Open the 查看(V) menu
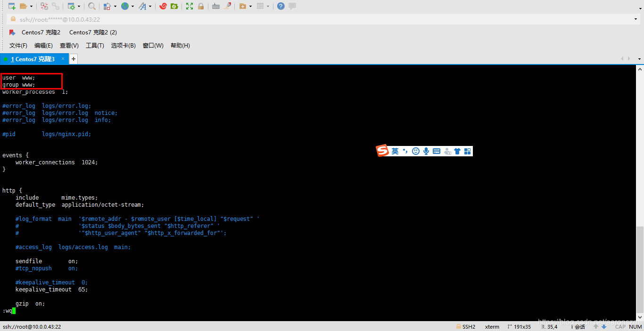This screenshot has width=644, height=331. (x=69, y=46)
